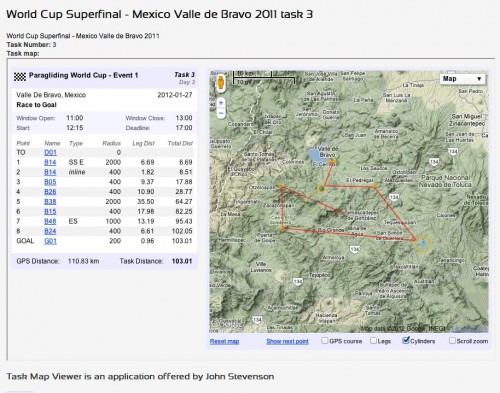Select the Start time 12:15
The height and width of the screenshot is (393, 500).
75,128
